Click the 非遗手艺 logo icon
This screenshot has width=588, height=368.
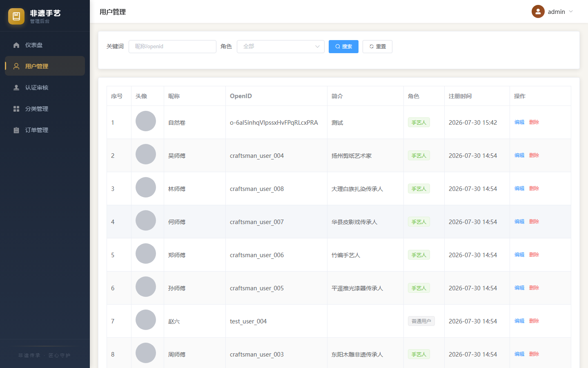(x=16, y=16)
